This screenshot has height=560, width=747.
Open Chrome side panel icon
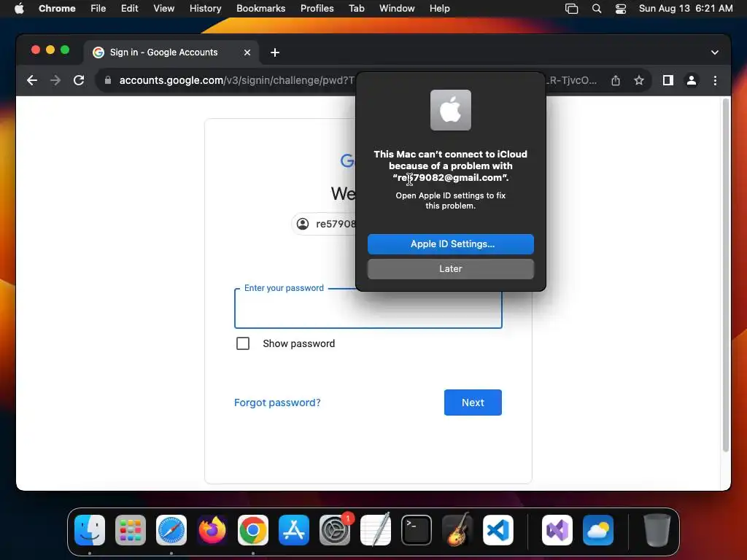click(x=668, y=80)
